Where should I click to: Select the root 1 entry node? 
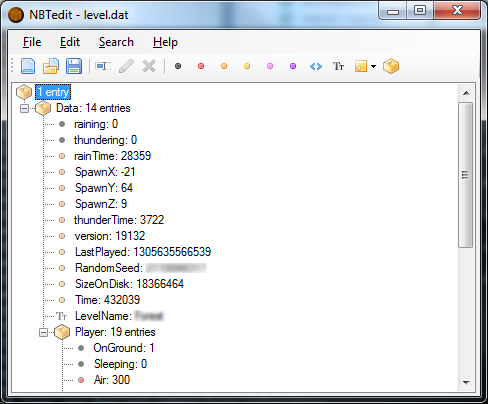53,92
